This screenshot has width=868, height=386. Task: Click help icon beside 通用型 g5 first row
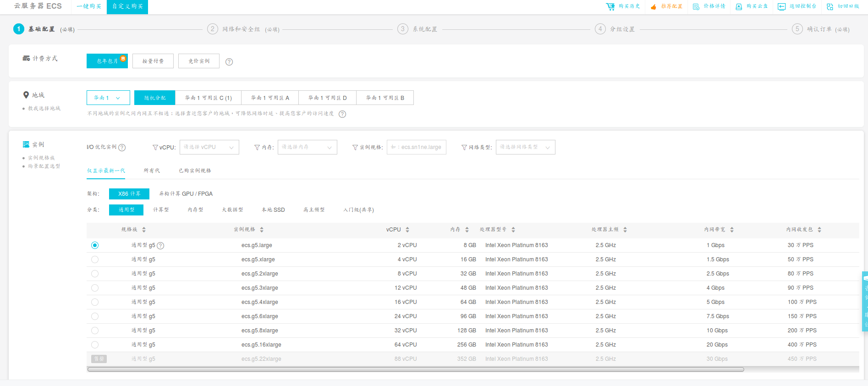click(160, 246)
